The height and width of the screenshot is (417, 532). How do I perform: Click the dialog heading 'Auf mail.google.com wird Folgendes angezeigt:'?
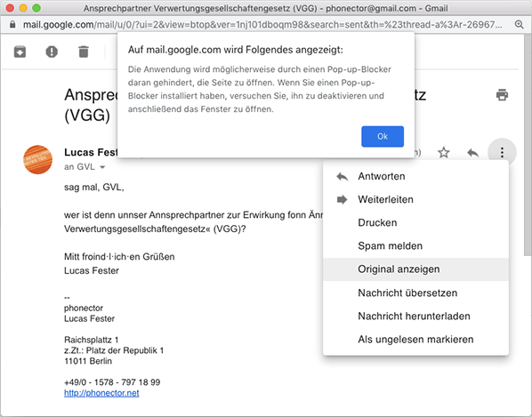236,50
